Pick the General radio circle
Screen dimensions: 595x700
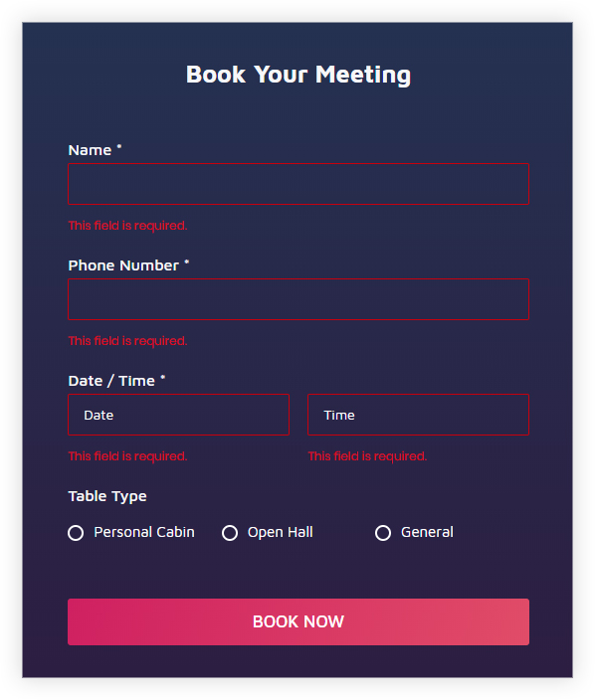(x=383, y=533)
